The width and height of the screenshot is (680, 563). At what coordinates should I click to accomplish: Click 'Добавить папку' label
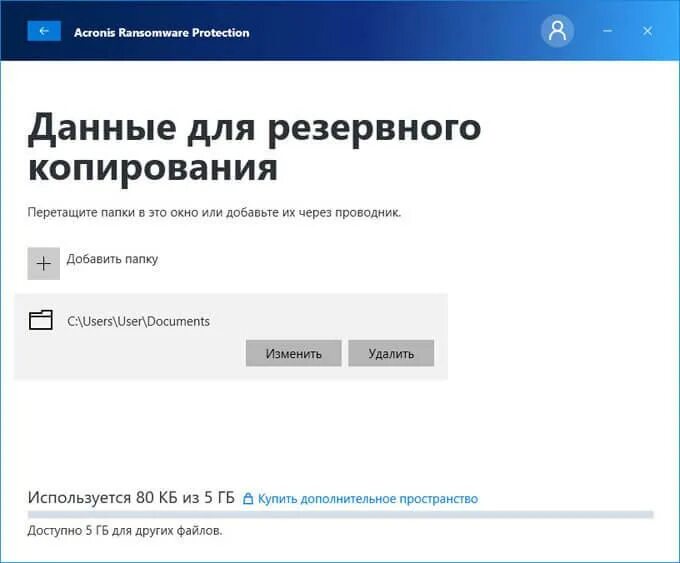point(112,259)
